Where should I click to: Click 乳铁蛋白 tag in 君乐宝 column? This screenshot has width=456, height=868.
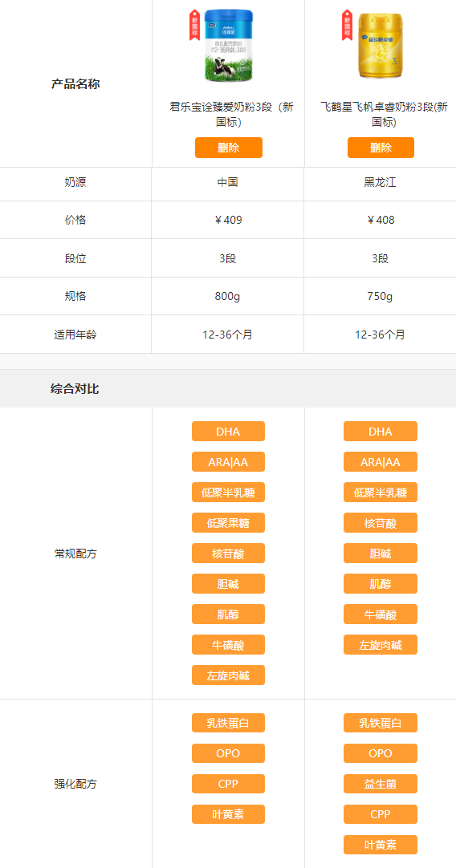[228, 723]
